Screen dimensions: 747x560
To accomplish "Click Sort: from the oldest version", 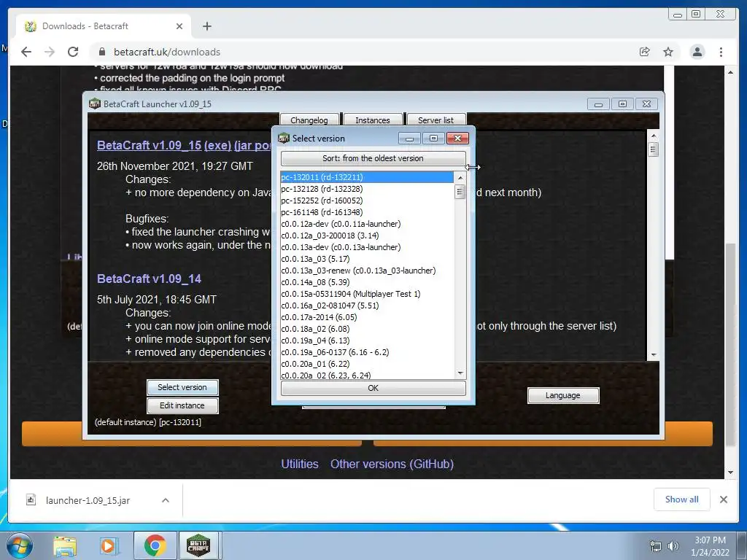I will 373,158.
